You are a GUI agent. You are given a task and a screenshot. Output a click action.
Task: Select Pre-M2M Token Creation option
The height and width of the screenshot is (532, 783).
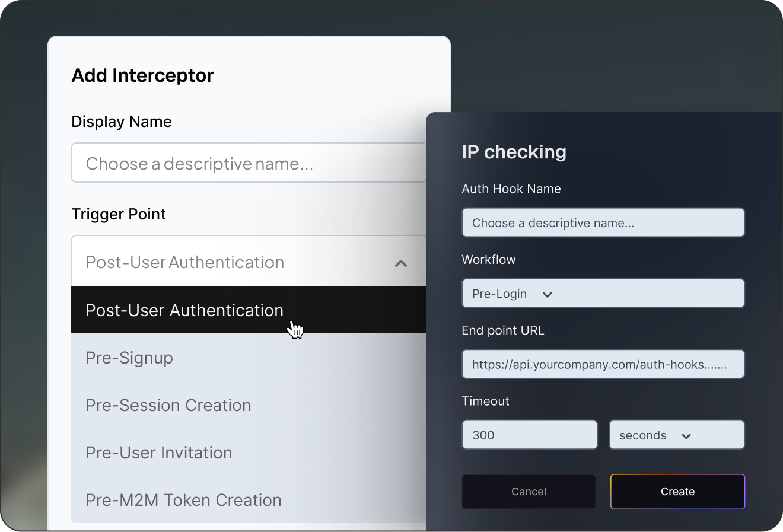point(249,500)
